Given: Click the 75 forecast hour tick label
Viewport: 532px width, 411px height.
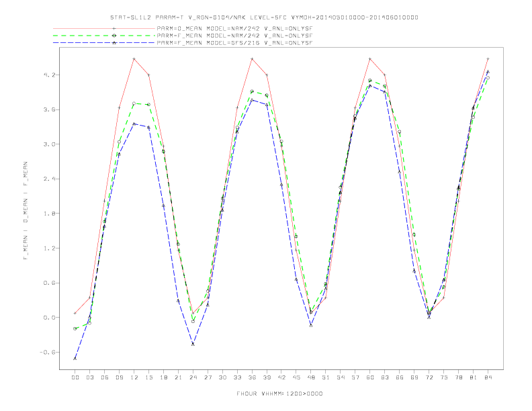Looking at the screenshot, I should click(444, 377).
